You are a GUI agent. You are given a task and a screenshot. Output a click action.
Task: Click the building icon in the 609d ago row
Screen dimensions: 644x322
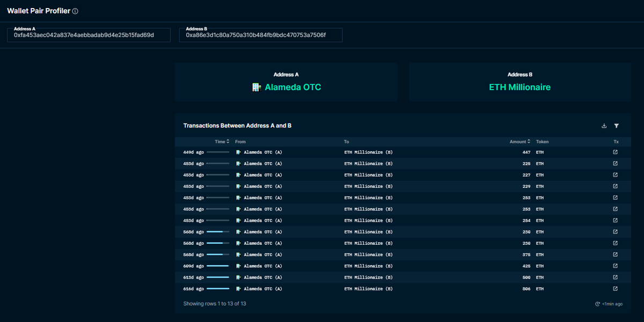(x=239, y=266)
